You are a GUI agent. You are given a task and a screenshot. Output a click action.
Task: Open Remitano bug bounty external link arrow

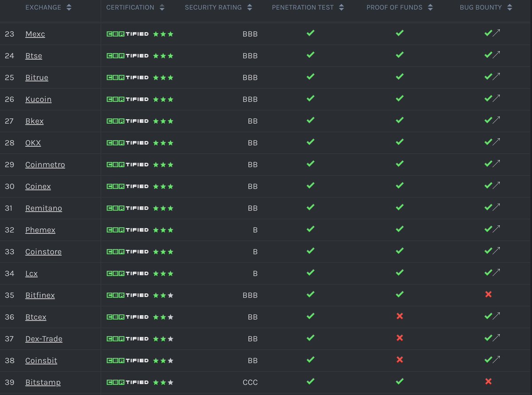click(497, 207)
